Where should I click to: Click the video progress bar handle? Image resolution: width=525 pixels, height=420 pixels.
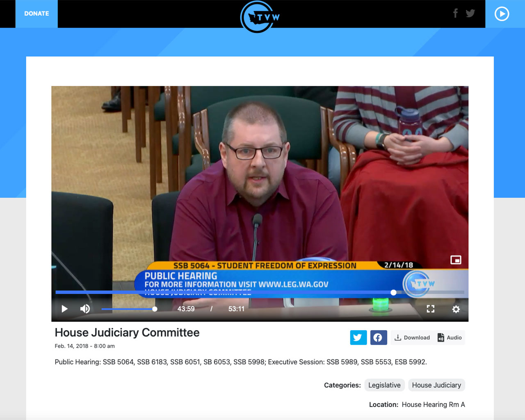pos(393,292)
